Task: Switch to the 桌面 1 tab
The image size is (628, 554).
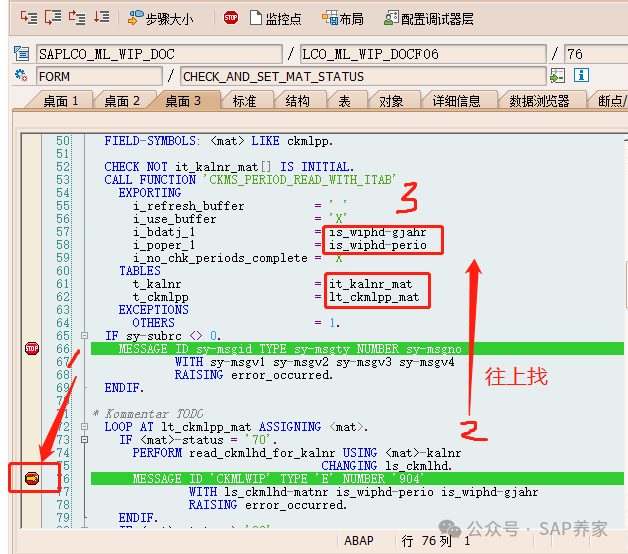Action: tap(61, 101)
